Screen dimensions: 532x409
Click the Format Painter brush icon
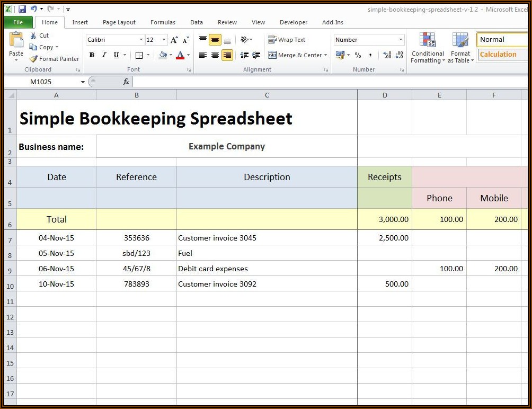coord(34,59)
